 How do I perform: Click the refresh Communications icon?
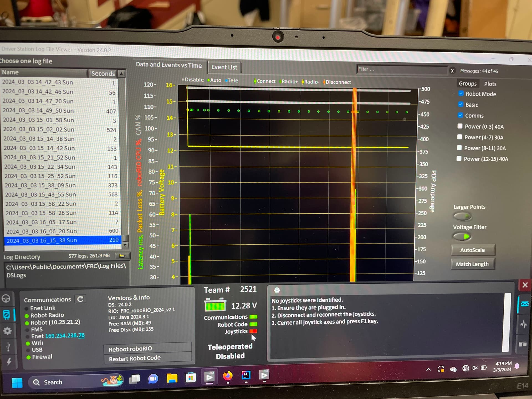80,299
